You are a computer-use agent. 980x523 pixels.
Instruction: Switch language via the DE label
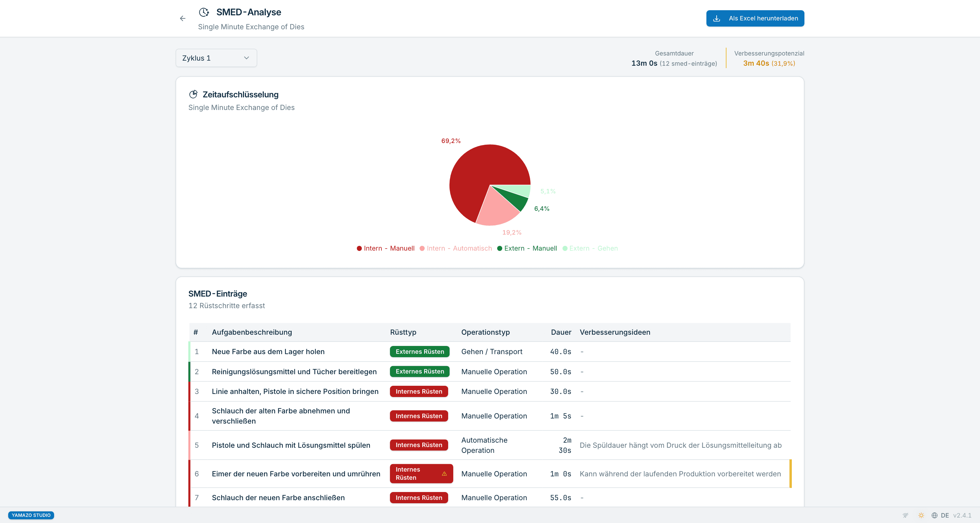(945, 515)
